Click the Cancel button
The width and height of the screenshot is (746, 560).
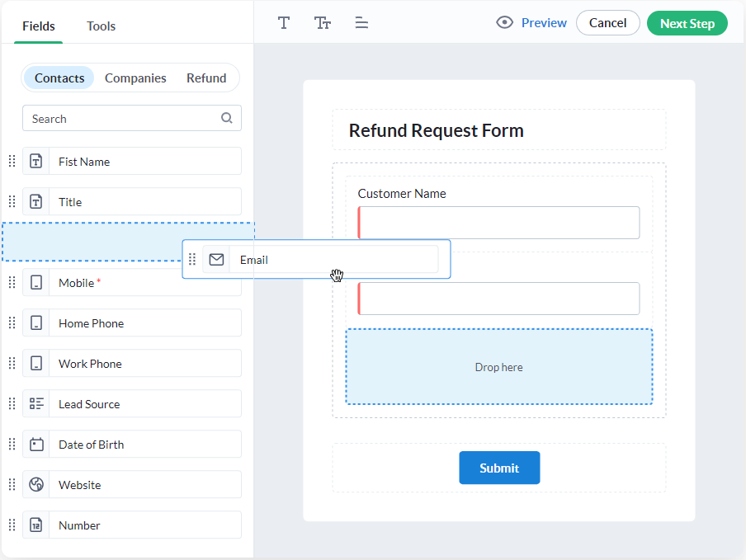click(607, 23)
